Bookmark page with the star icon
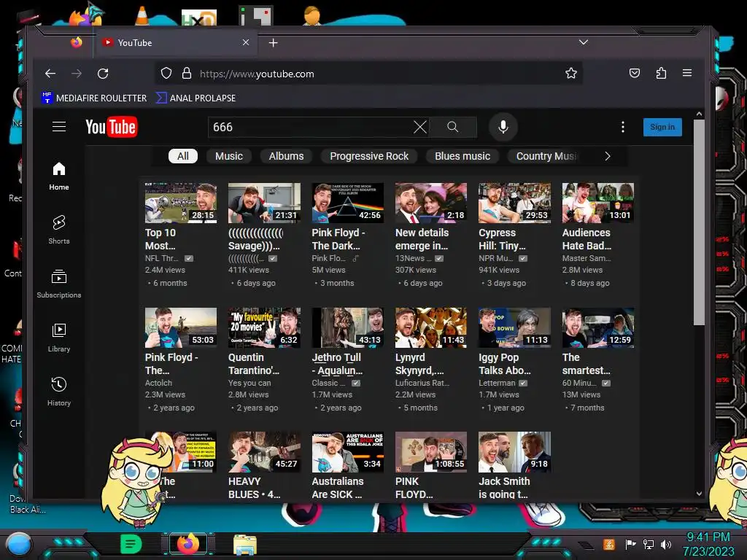747x560 pixels. tap(570, 73)
